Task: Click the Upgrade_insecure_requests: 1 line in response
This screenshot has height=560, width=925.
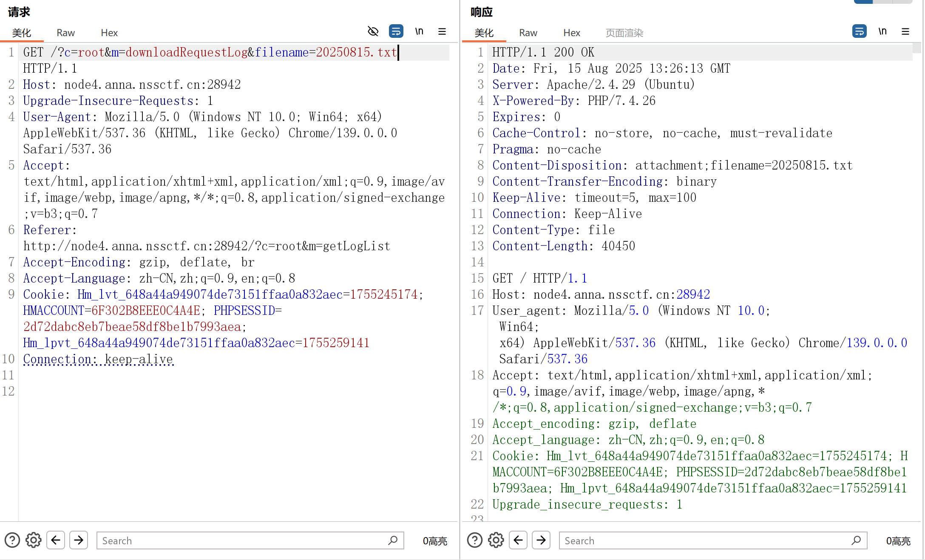Action: point(587,504)
